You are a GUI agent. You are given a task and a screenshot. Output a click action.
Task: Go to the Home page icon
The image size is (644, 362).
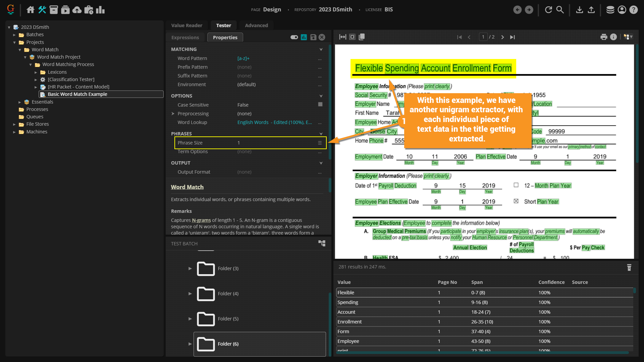31,10
